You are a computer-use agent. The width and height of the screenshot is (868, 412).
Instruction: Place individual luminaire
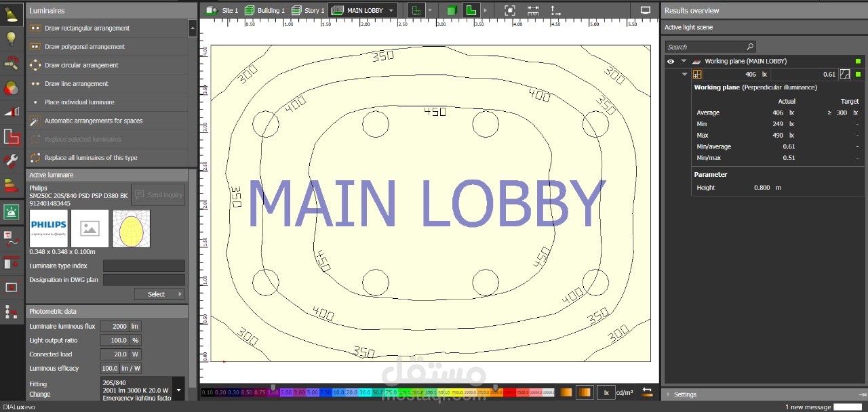click(107, 102)
